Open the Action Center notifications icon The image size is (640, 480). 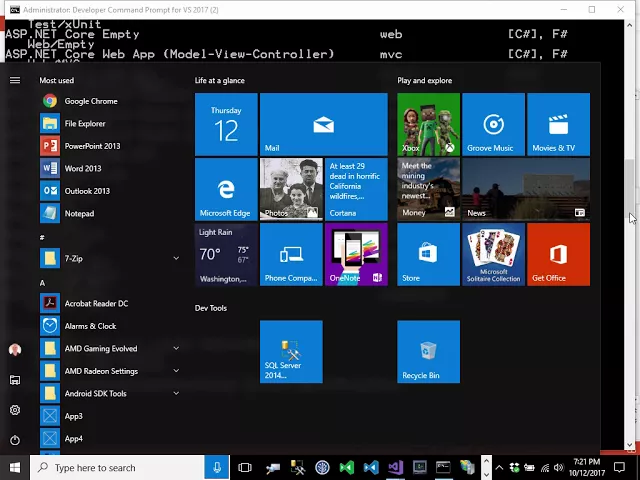pyautogui.click(x=620, y=468)
